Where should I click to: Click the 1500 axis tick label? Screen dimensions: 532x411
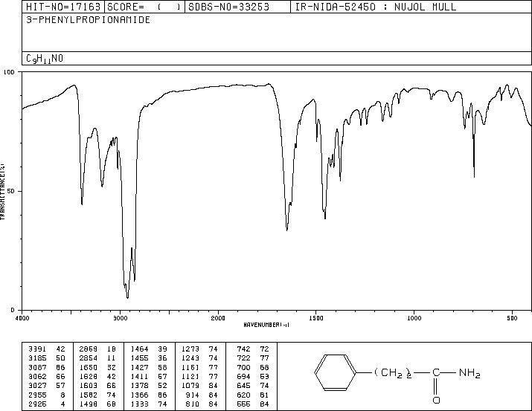(316, 318)
